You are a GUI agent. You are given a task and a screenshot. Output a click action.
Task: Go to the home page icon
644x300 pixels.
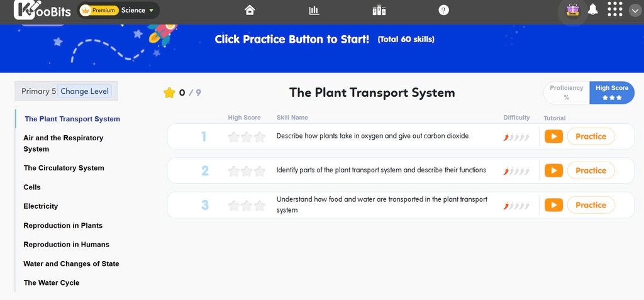pyautogui.click(x=250, y=10)
